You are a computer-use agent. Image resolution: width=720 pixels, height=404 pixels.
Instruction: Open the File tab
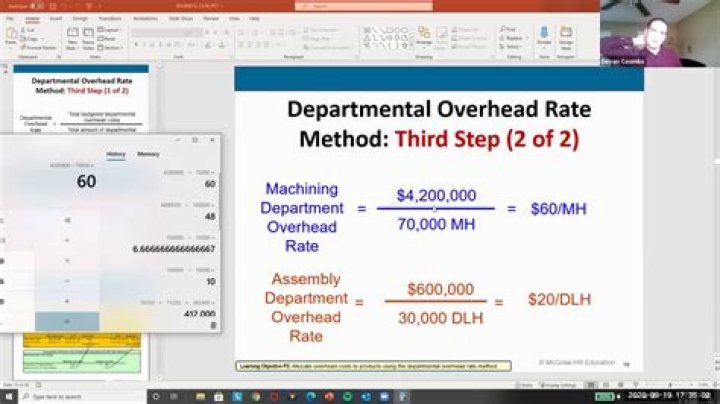pyautogui.click(x=10, y=19)
